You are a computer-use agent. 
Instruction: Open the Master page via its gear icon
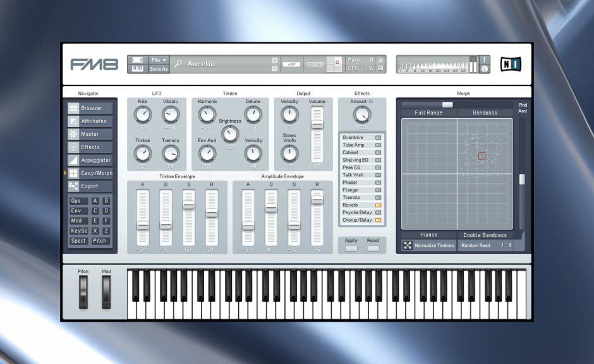pyautogui.click(x=74, y=134)
